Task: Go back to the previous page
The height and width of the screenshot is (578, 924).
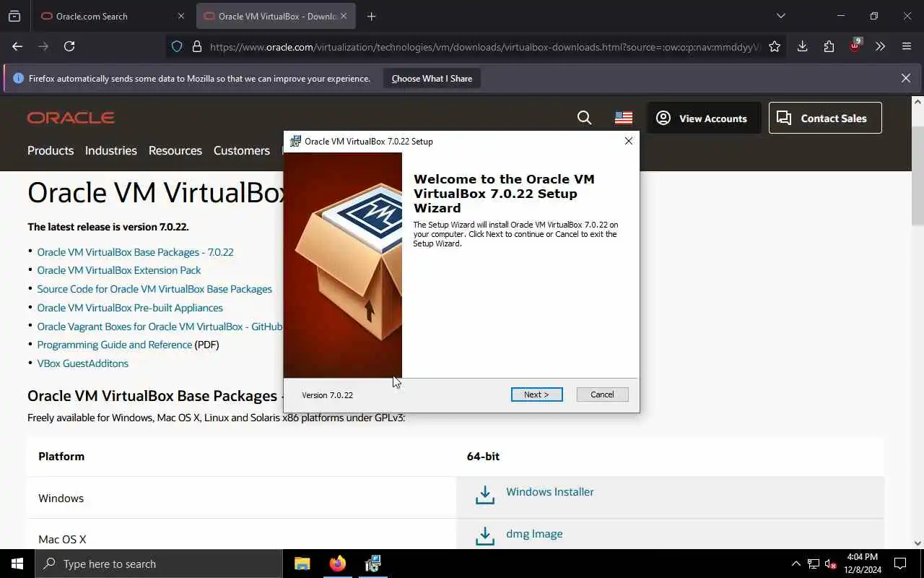Action: 17,46
